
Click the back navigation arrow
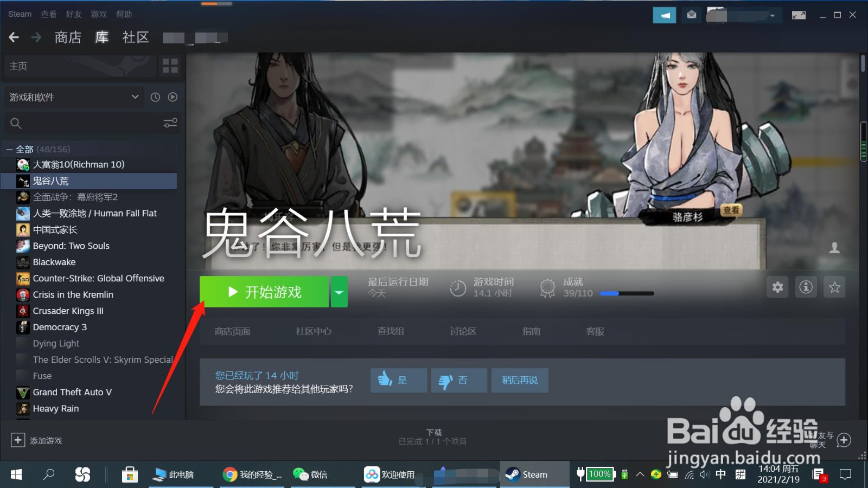[14, 37]
